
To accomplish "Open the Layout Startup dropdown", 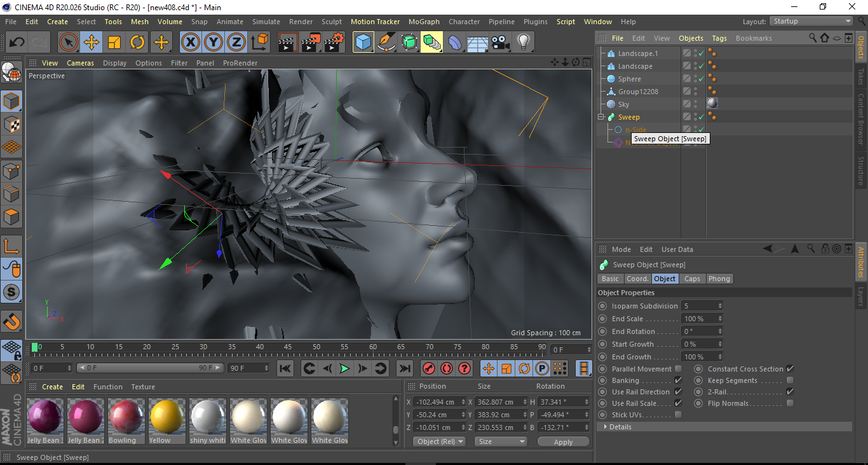I will pyautogui.click(x=811, y=21).
